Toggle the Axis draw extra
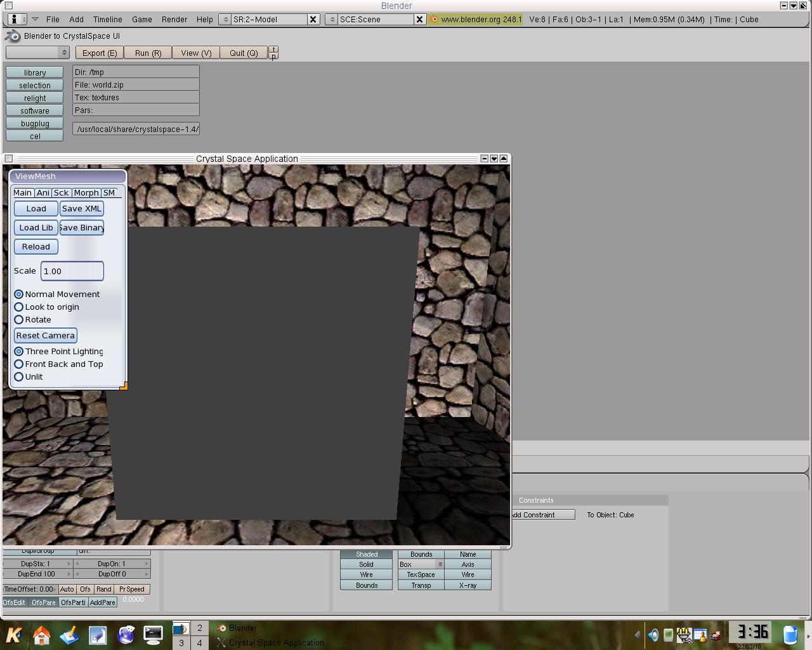The image size is (812, 650). pyautogui.click(x=468, y=564)
